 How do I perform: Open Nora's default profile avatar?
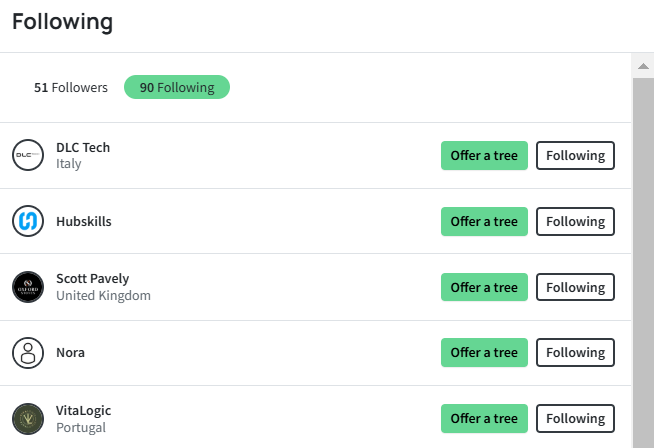[x=28, y=353]
